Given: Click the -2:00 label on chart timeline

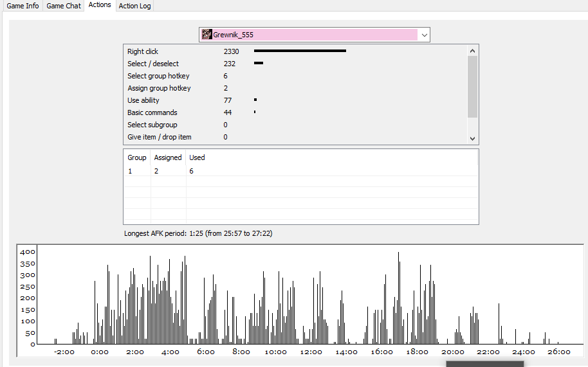Looking at the screenshot, I should 64,352.
